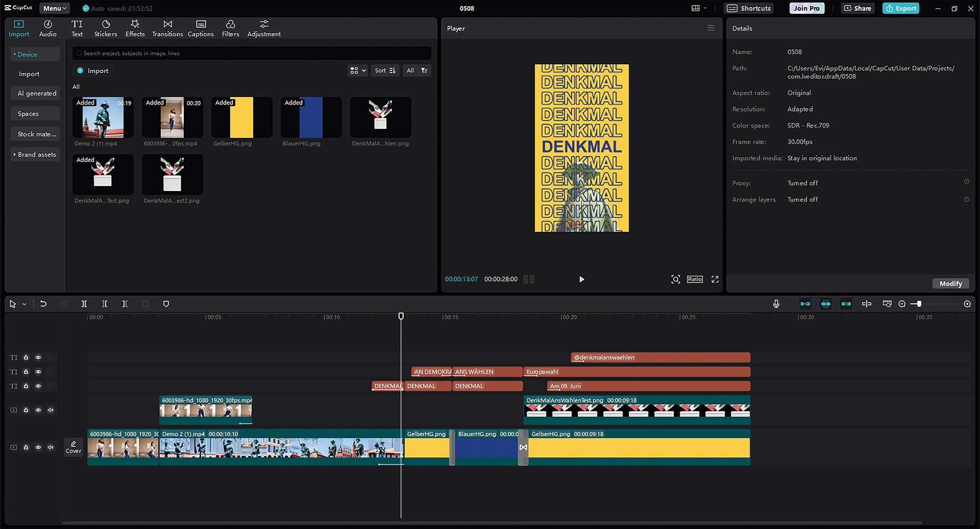Click the timeline zoom slider handle
The image size is (980, 529).
click(919, 304)
